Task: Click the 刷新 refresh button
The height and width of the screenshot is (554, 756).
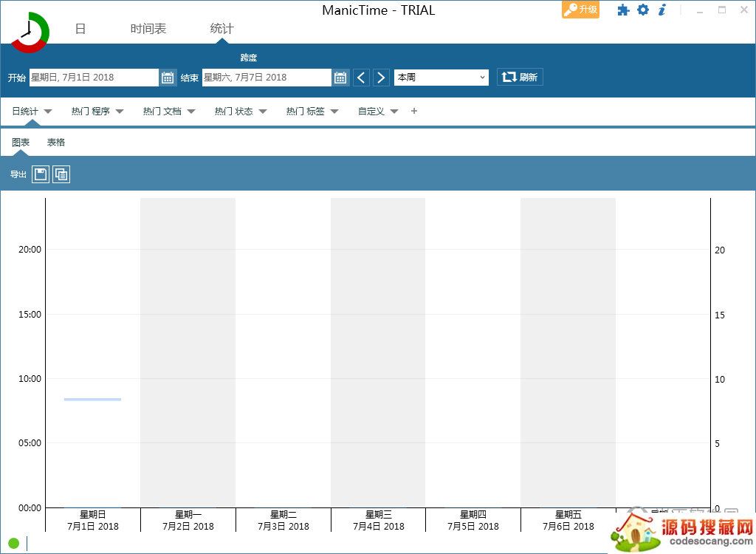Action: click(x=520, y=78)
